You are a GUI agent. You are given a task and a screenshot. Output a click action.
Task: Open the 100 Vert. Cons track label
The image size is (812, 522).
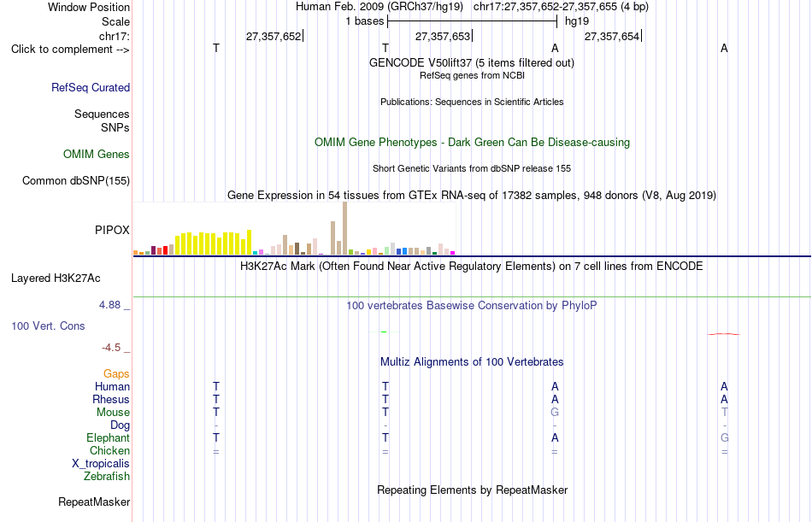48,326
